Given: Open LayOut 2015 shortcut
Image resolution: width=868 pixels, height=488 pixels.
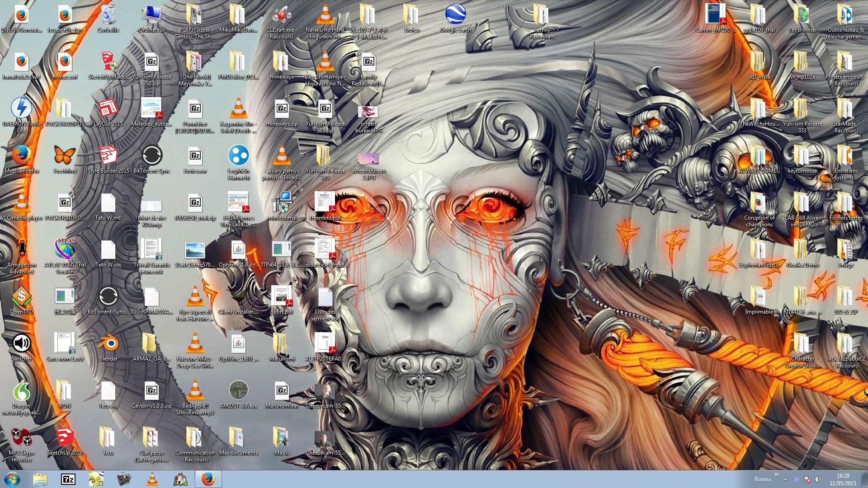Looking at the screenshot, I should click(108, 112).
